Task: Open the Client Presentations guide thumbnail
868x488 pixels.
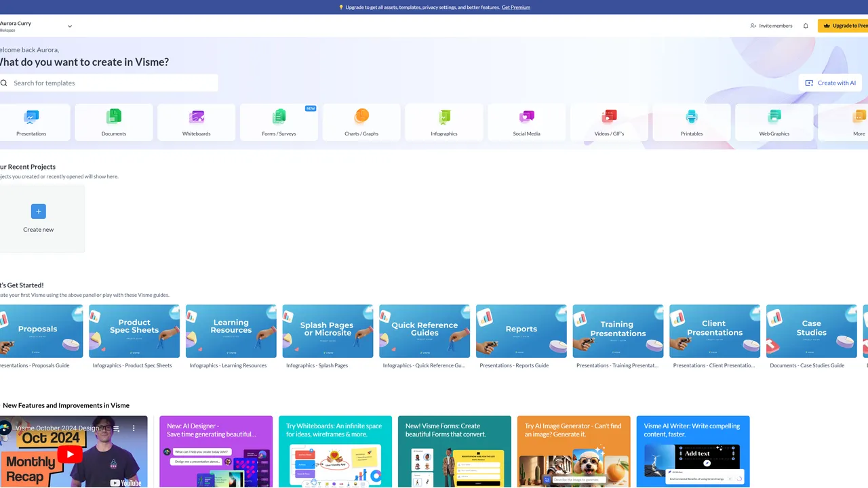Action: [715, 331]
